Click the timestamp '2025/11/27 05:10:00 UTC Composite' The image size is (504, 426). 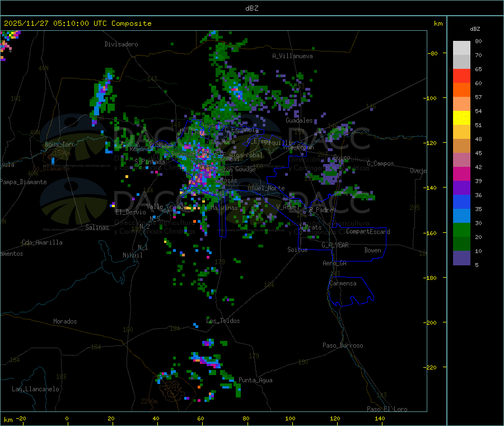point(77,24)
